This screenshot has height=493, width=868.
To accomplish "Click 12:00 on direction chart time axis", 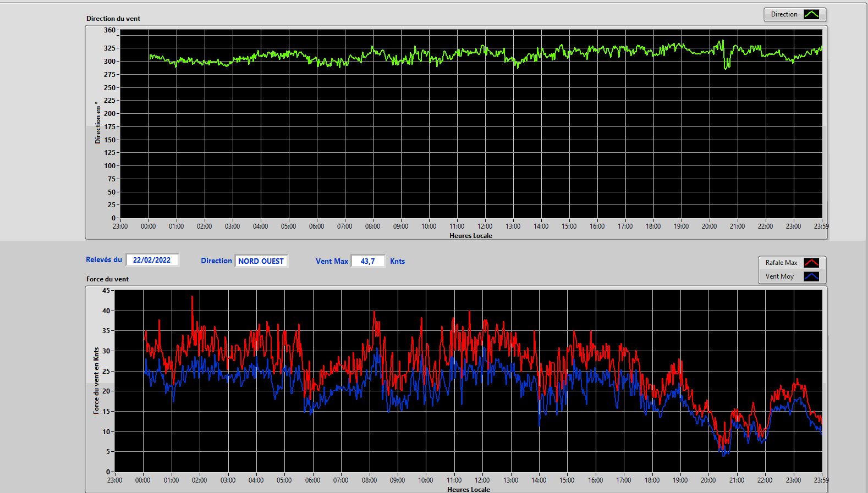I will [x=485, y=226].
